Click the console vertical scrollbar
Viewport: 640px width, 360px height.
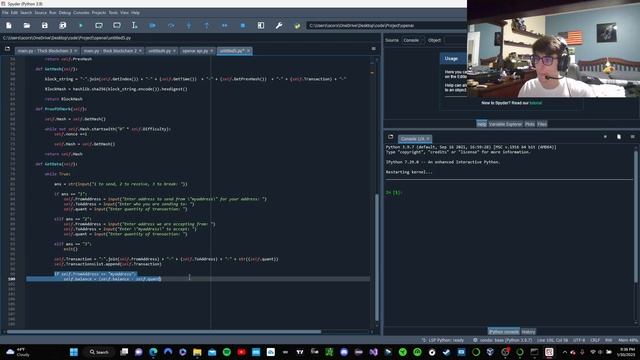pos(636,216)
